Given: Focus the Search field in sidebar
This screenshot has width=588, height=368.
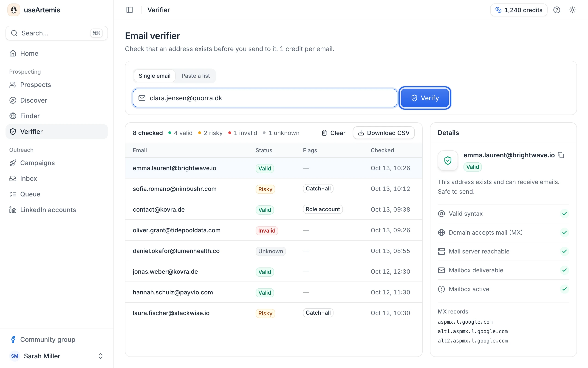Looking at the screenshot, I should point(57,33).
